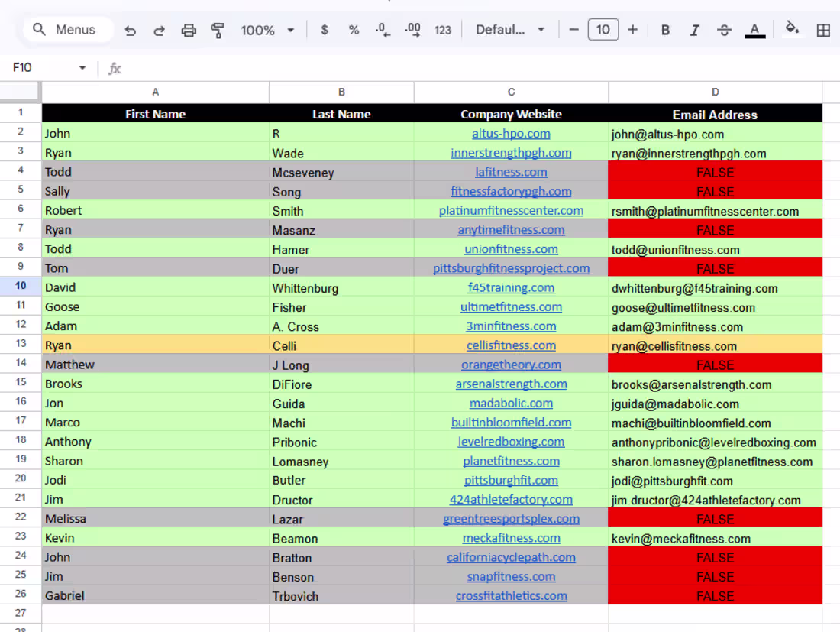Select row 13 header
The height and width of the screenshot is (632, 840).
point(21,344)
